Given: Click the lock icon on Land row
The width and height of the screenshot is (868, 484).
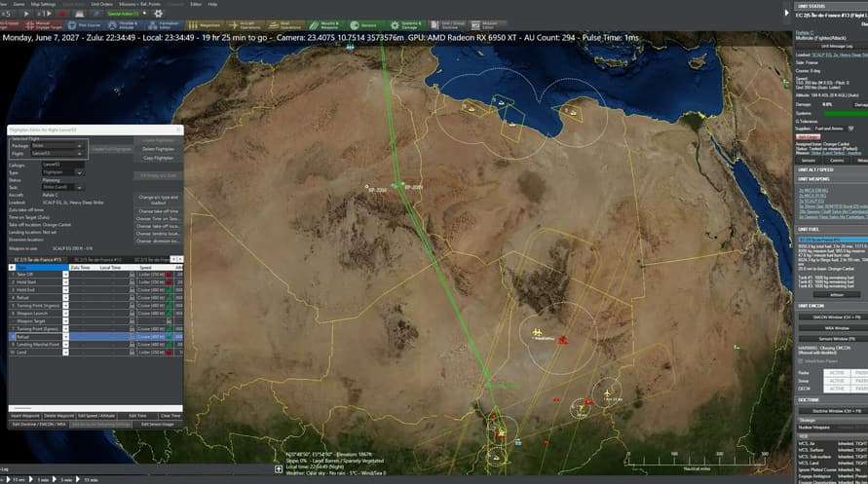Looking at the screenshot, I should click(132, 352).
